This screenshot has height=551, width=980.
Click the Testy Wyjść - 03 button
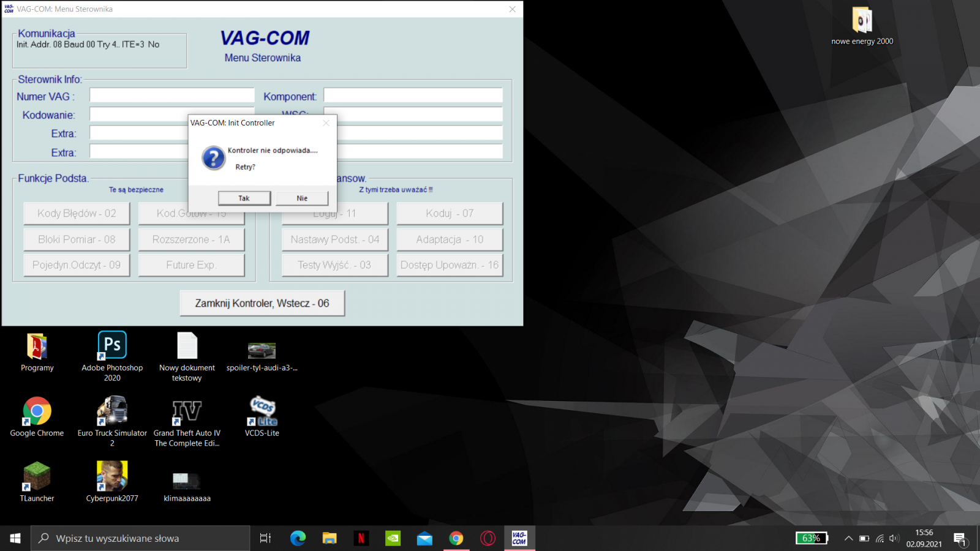pos(335,265)
